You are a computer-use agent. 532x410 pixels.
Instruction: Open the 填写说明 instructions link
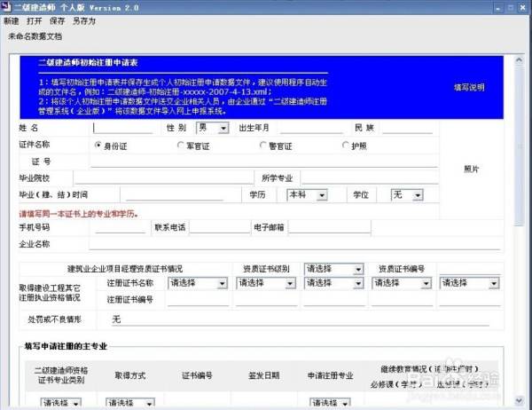point(469,88)
